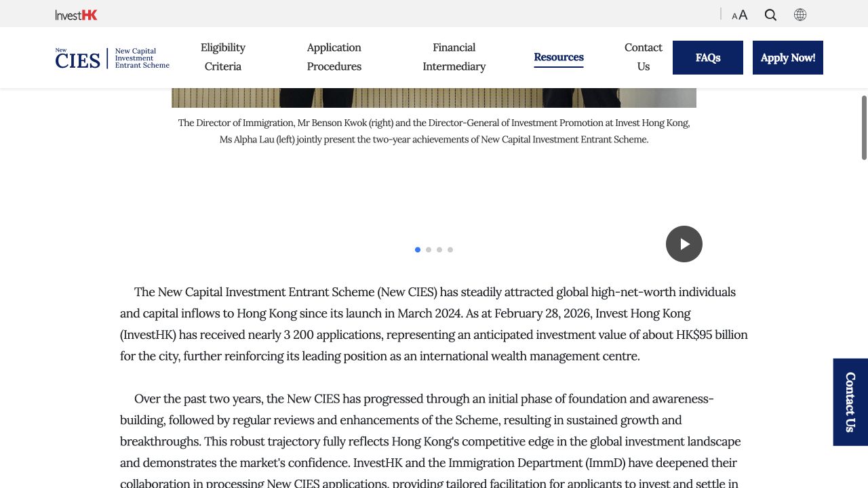Click the globe language icon

click(800, 15)
